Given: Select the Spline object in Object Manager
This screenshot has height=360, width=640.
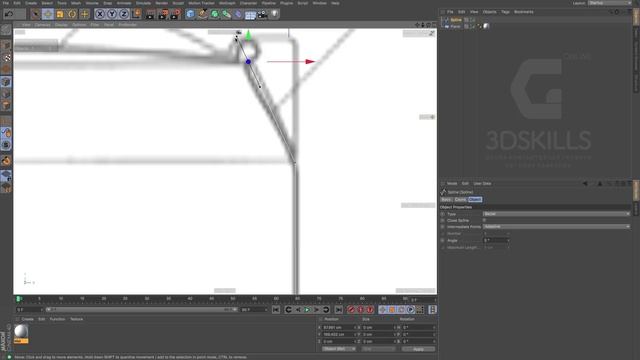Looking at the screenshot, I should (456, 20).
